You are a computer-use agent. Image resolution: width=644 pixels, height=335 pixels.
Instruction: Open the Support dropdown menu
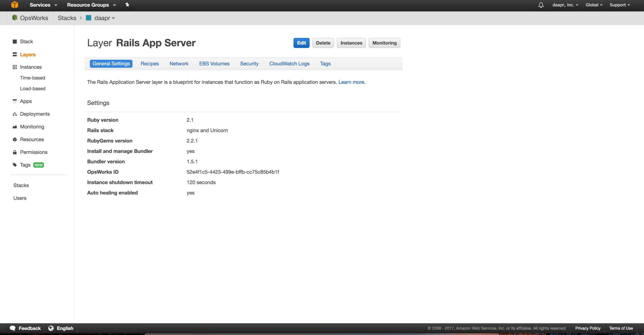click(x=620, y=5)
